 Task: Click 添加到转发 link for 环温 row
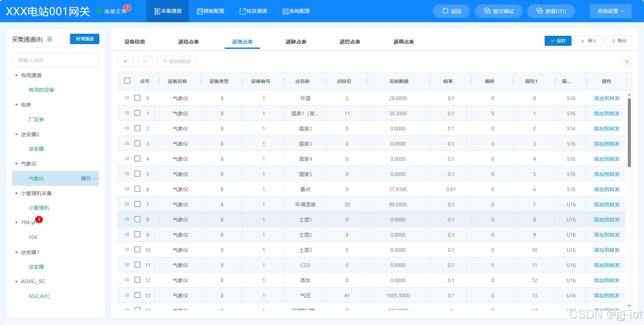[x=607, y=98]
